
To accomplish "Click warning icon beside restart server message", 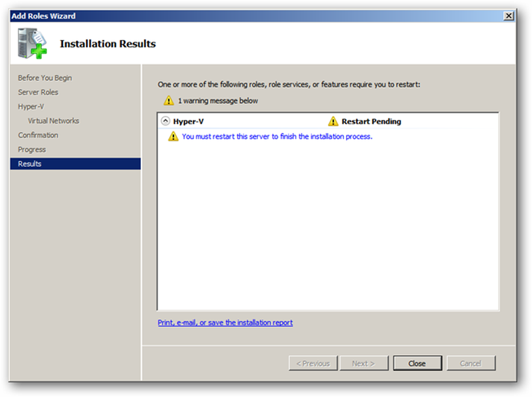I will click(x=173, y=136).
